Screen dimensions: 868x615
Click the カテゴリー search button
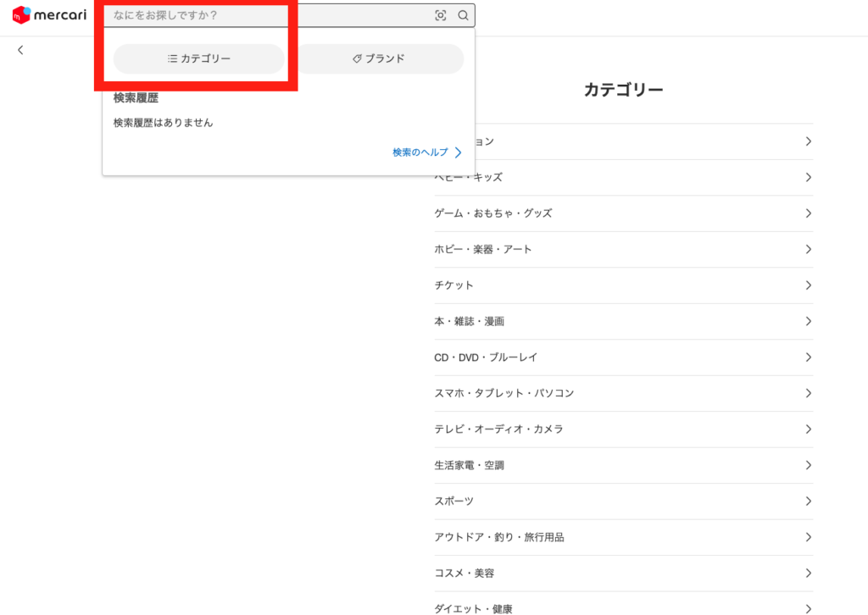199,58
